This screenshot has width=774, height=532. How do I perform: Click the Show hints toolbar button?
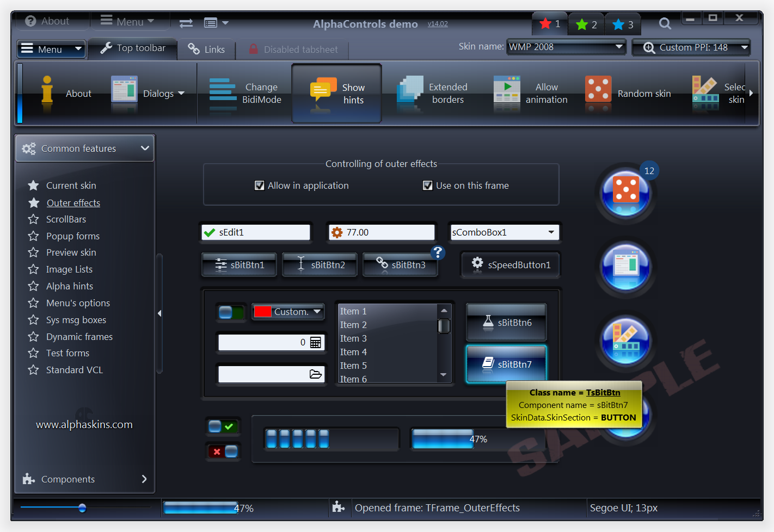pyautogui.click(x=336, y=93)
